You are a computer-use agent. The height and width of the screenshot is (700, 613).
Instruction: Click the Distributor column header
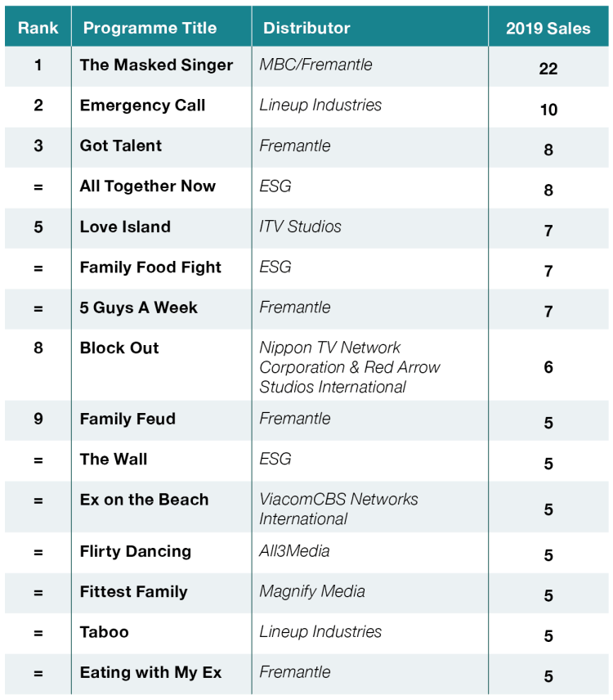click(x=306, y=28)
